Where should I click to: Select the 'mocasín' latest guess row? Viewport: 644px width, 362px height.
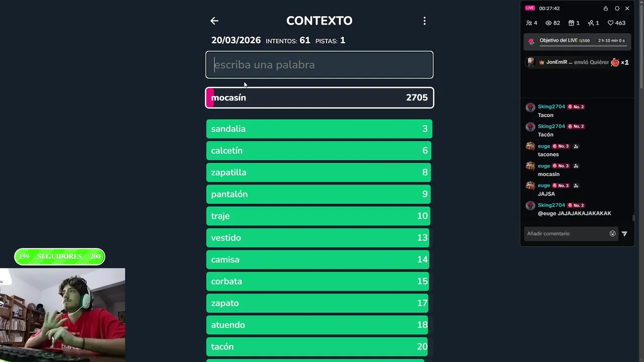(x=319, y=98)
